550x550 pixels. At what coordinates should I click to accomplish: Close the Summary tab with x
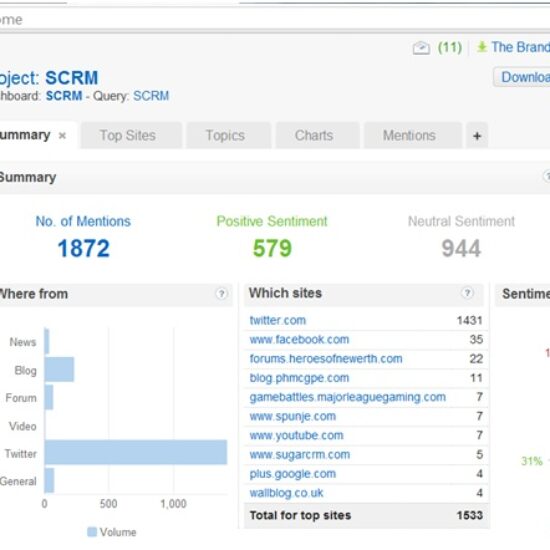(x=62, y=136)
